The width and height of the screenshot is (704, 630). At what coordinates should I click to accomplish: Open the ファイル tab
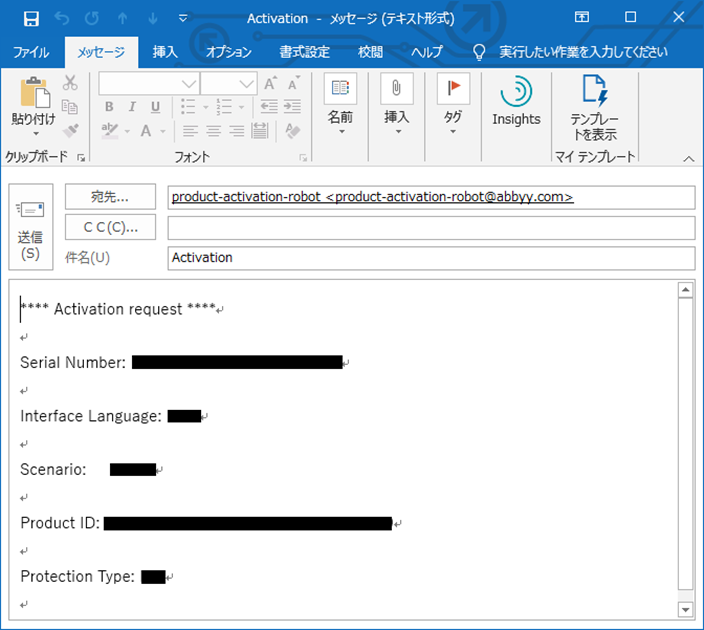click(31, 52)
